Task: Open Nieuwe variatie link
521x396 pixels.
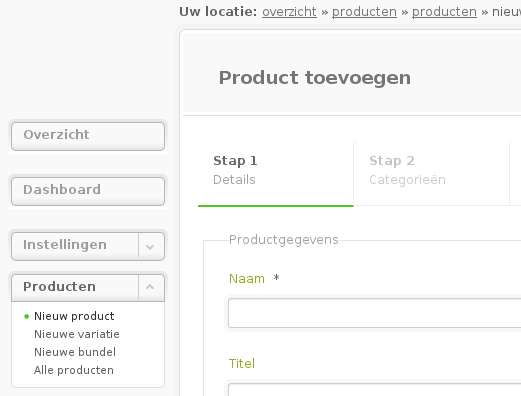Action: click(x=77, y=334)
